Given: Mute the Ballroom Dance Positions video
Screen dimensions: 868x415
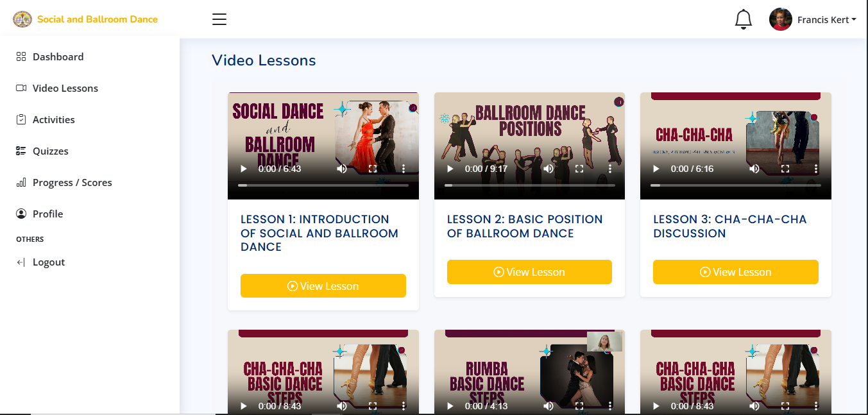Looking at the screenshot, I should (x=549, y=169).
